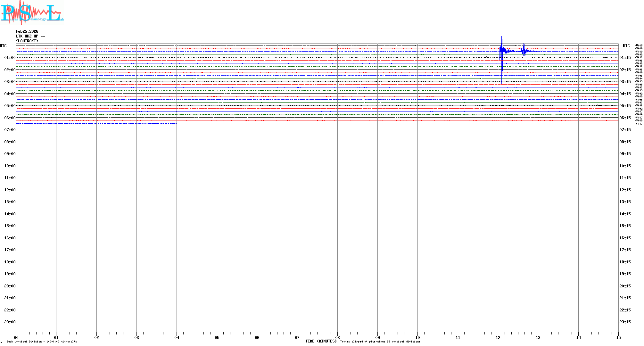
Task: Click the 12:00 hour label on left
Action: click(x=10, y=190)
